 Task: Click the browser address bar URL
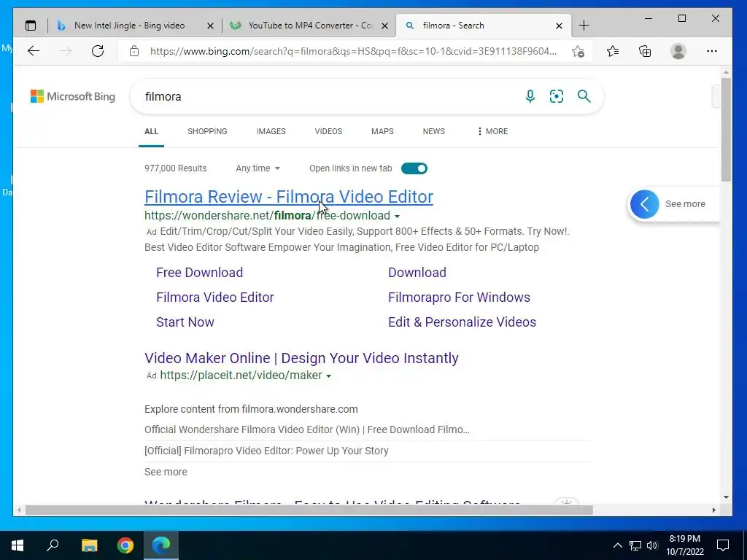point(353,51)
